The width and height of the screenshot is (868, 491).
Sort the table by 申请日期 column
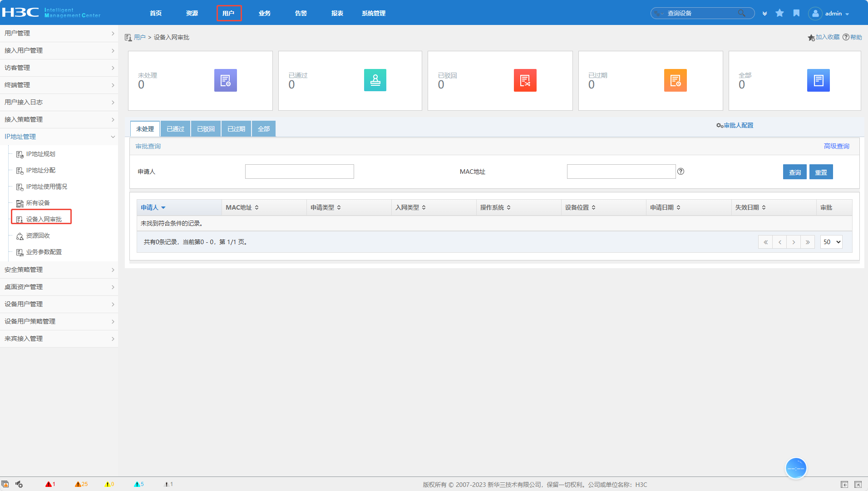666,207
